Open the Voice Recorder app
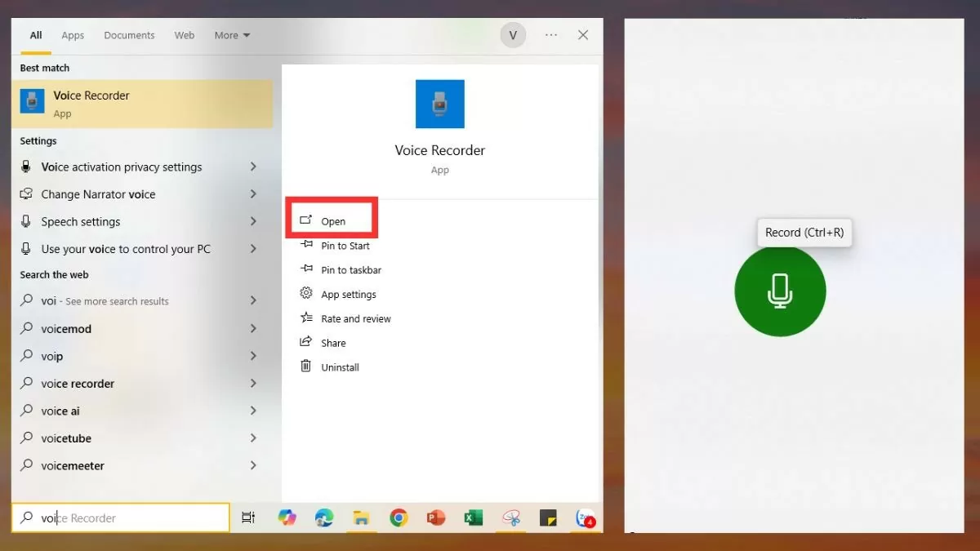980x551 pixels. click(x=332, y=220)
